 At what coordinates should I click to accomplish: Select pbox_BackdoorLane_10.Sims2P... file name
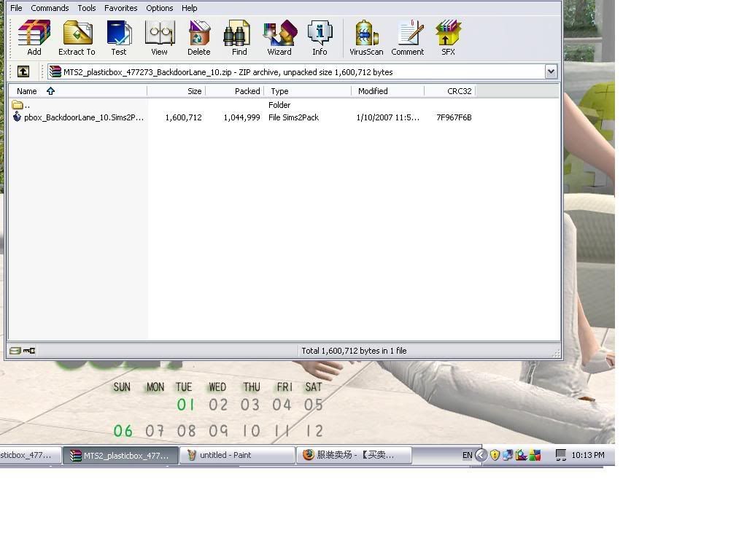pyautogui.click(x=84, y=117)
